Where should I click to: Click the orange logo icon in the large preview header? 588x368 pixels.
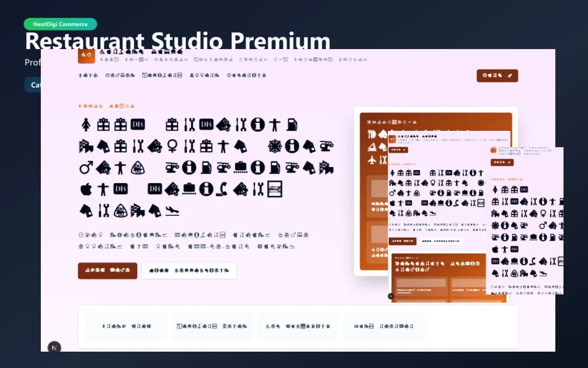click(x=86, y=56)
